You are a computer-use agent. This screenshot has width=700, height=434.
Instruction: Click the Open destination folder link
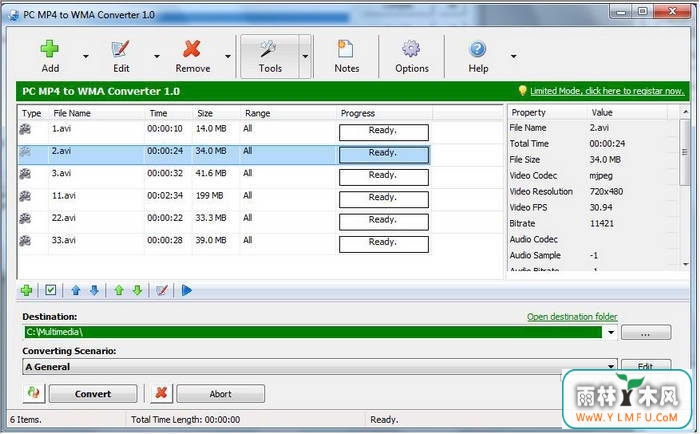[572, 317]
